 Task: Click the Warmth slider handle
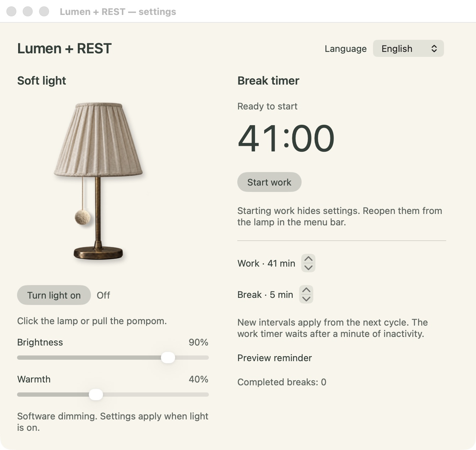[x=96, y=395]
